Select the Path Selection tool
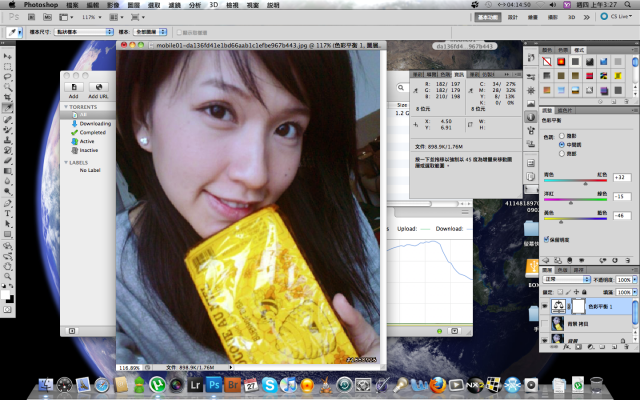Image resolution: width=640 pixels, height=400 pixels. [x=8, y=224]
